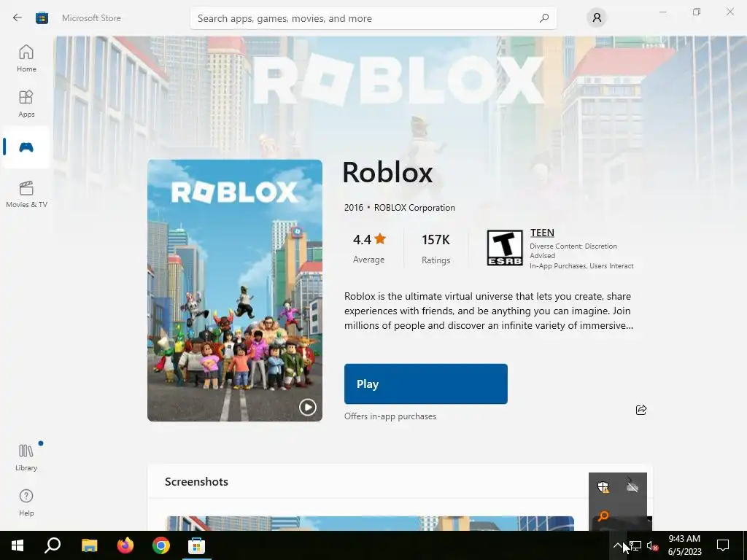Open the Windows Start menu
747x560 pixels.
(x=18, y=545)
